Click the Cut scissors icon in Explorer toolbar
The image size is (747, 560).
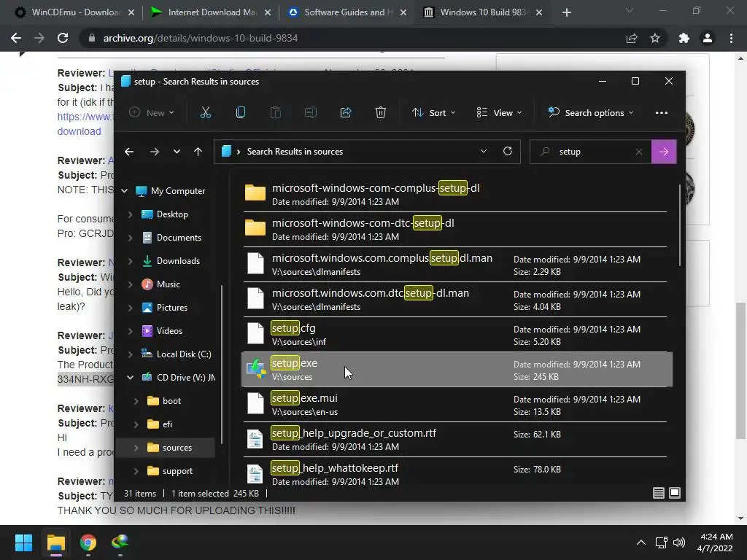[x=205, y=113]
